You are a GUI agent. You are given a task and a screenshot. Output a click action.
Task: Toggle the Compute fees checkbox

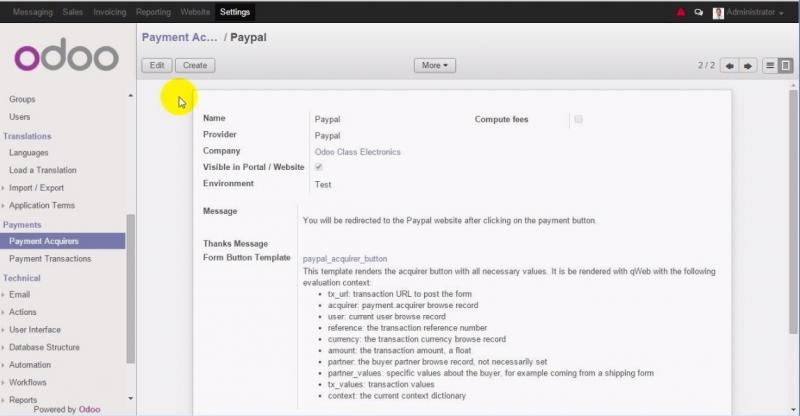pyautogui.click(x=578, y=119)
